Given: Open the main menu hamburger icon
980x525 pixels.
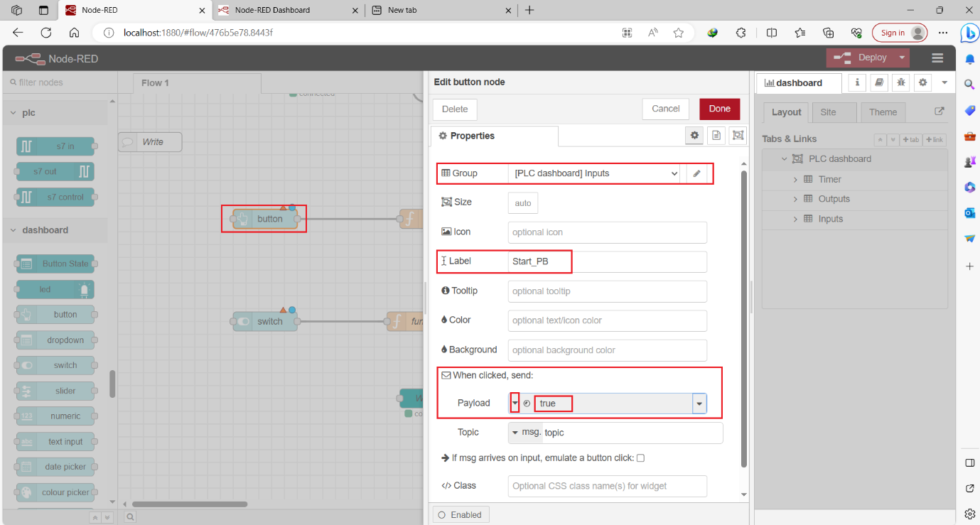Looking at the screenshot, I should pyautogui.click(x=937, y=58).
